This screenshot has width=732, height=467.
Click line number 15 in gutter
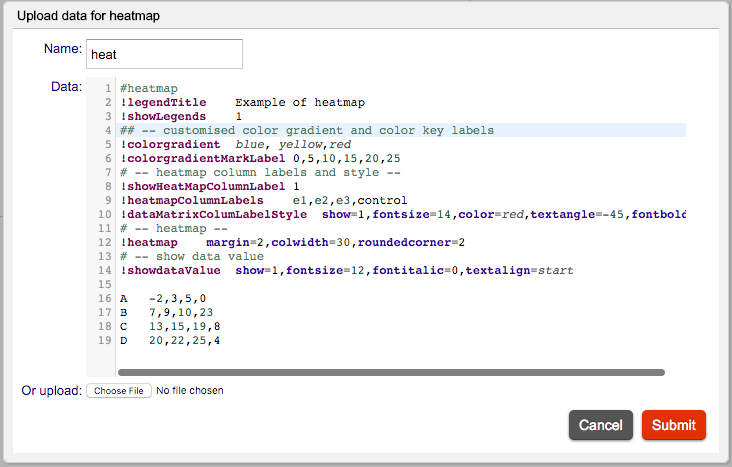pos(105,284)
